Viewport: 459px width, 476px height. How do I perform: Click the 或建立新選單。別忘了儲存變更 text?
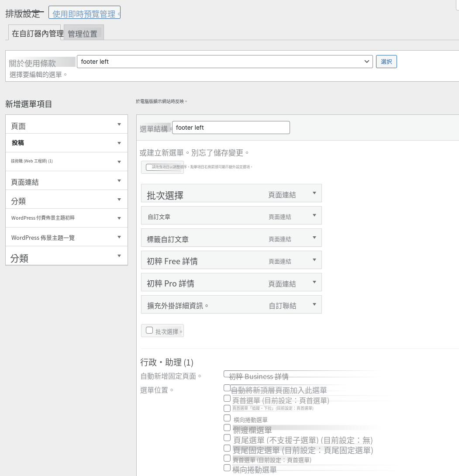pyautogui.click(x=194, y=153)
